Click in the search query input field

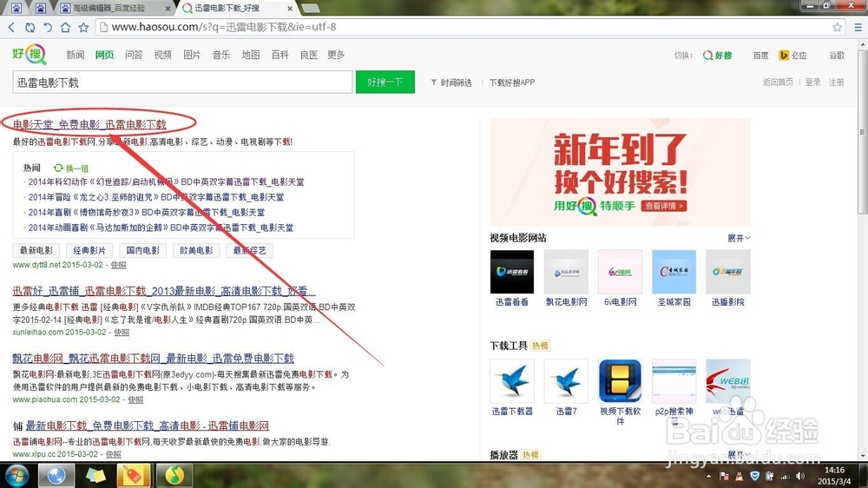(x=182, y=82)
